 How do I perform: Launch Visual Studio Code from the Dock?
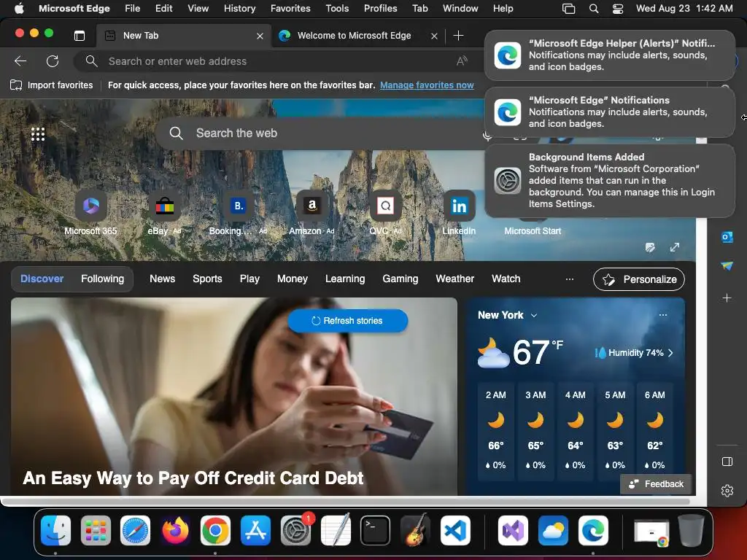click(x=455, y=531)
